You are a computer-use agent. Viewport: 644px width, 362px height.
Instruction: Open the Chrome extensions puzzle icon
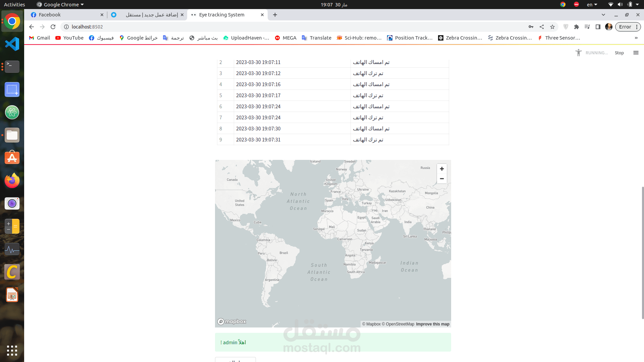tap(577, 27)
